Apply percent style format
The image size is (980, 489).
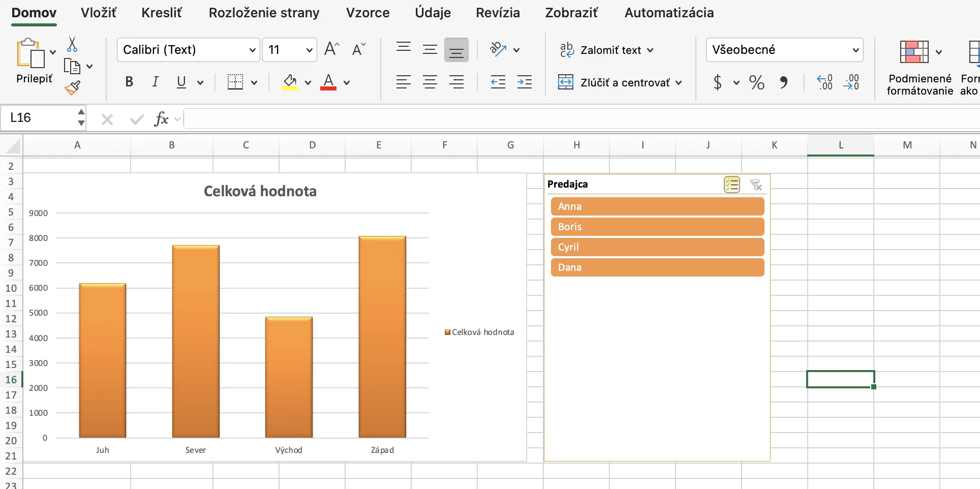click(756, 82)
